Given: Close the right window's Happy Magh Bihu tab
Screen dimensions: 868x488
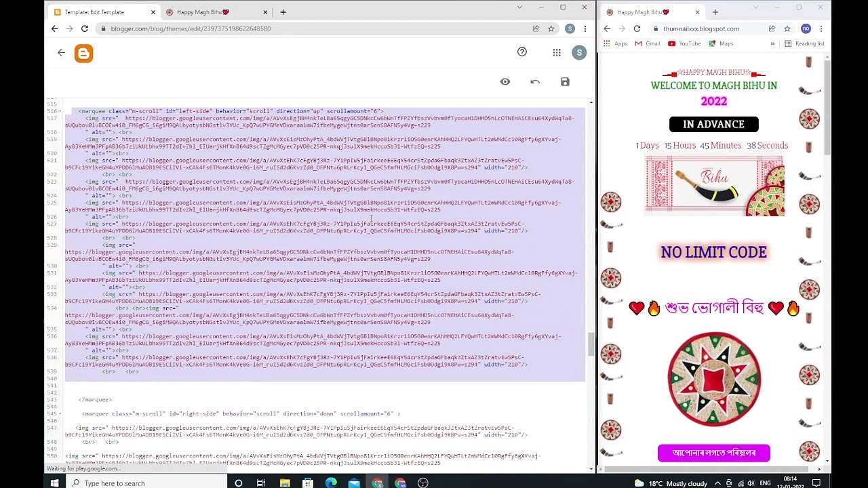Looking at the screenshot, I should pos(697,12).
